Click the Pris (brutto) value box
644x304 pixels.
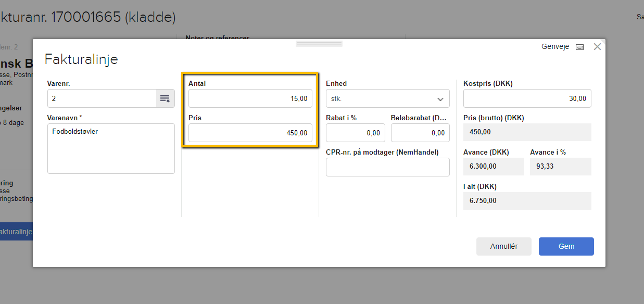pyautogui.click(x=527, y=132)
